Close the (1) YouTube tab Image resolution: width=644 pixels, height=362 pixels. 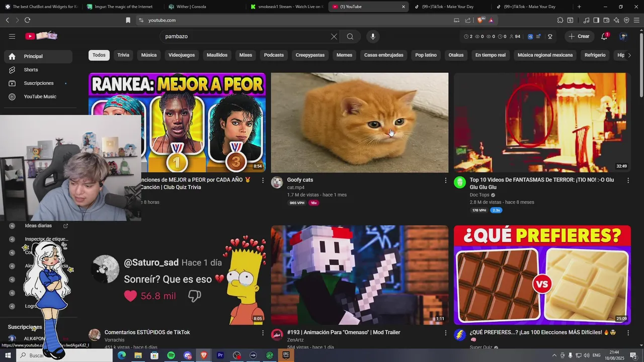pyautogui.click(x=403, y=7)
